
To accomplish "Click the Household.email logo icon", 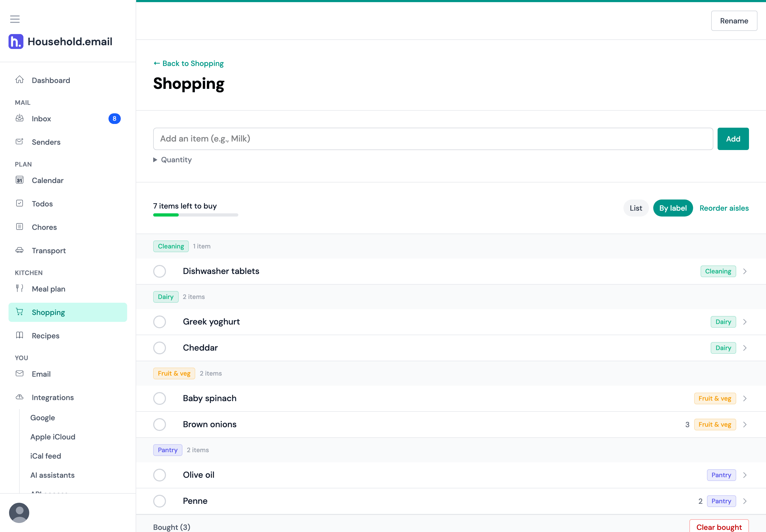I will [x=16, y=42].
